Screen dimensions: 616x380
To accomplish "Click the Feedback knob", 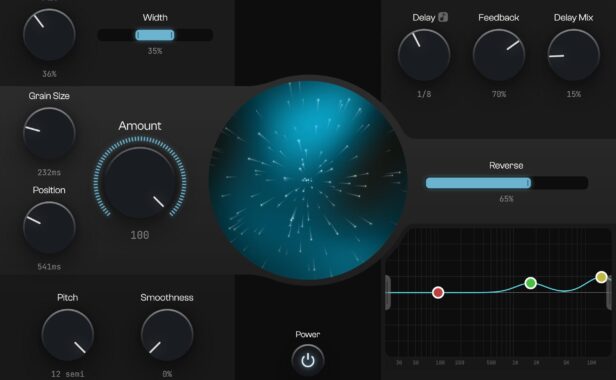I will pyautogui.click(x=499, y=55).
